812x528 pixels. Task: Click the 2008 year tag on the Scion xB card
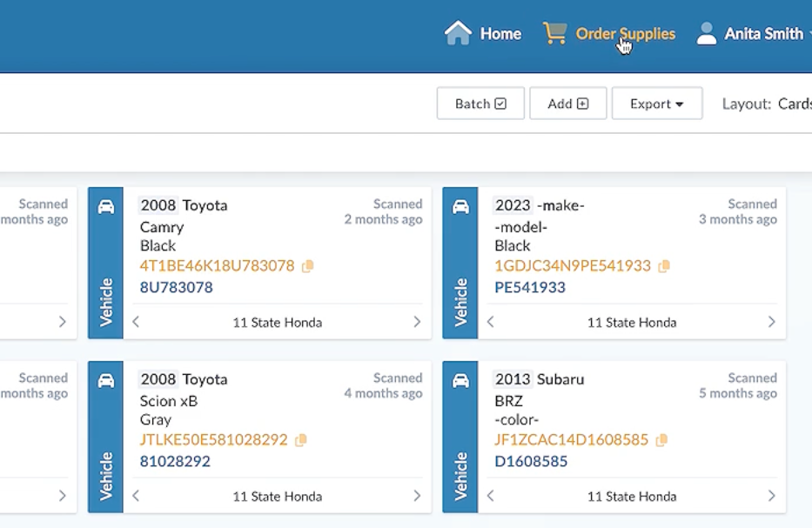click(x=158, y=379)
